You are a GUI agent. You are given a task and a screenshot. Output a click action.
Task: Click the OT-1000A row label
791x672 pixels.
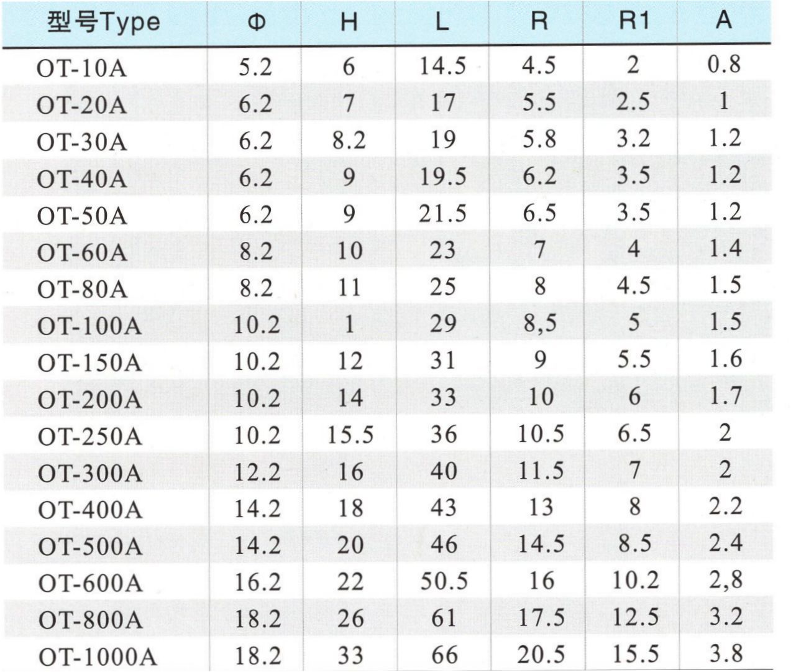98,658
